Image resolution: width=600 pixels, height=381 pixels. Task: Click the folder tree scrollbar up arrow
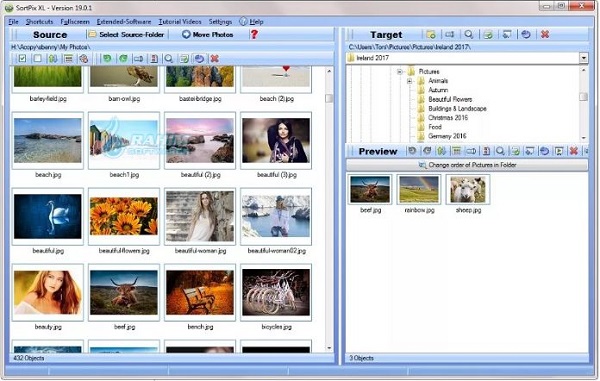[x=584, y=70]
